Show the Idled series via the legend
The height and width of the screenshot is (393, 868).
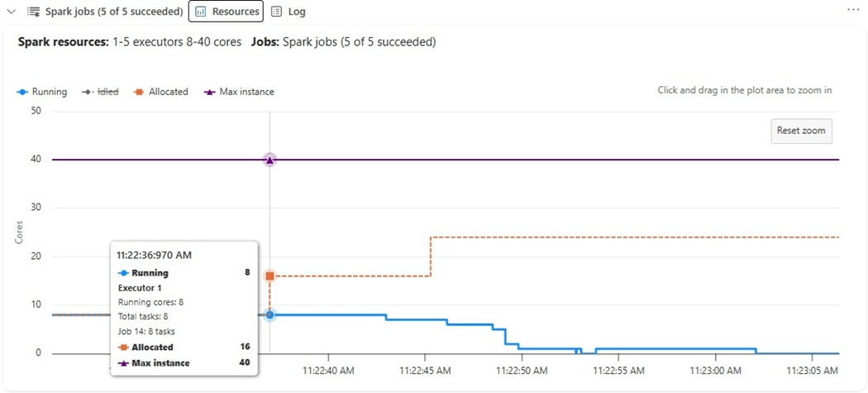click(x=99, y=92)
